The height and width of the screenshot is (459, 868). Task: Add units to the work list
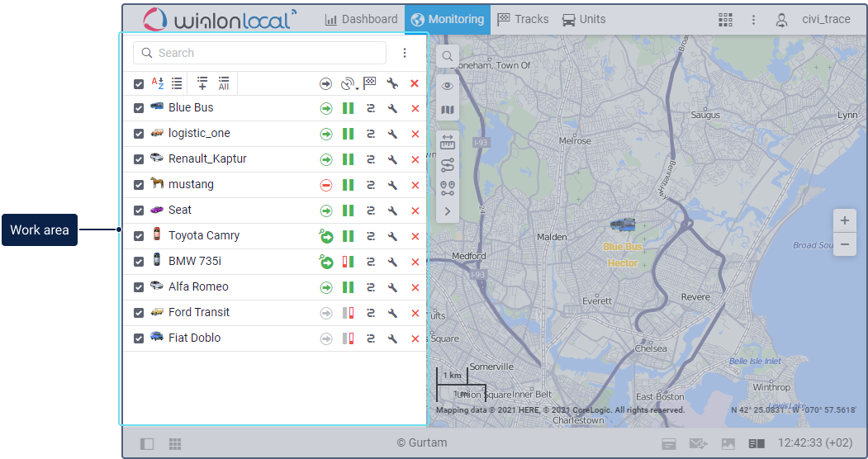click(202, 83)
